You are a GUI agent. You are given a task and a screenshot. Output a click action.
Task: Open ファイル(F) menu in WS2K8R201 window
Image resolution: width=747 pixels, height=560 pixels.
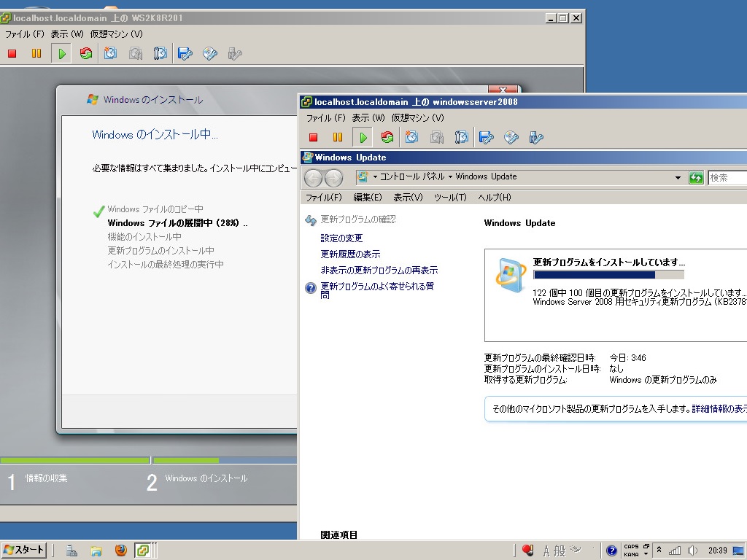[x=24, y=34]
